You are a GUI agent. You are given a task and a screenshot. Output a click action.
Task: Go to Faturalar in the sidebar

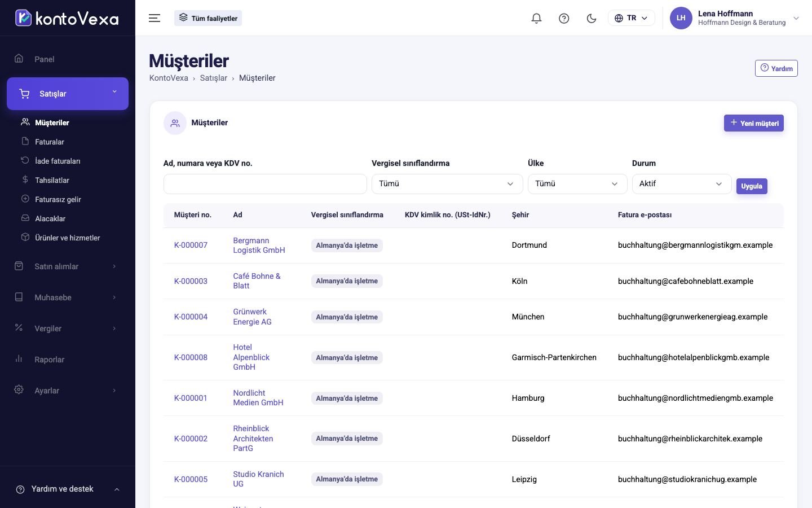pyautogui.click(x=50, y=142)
